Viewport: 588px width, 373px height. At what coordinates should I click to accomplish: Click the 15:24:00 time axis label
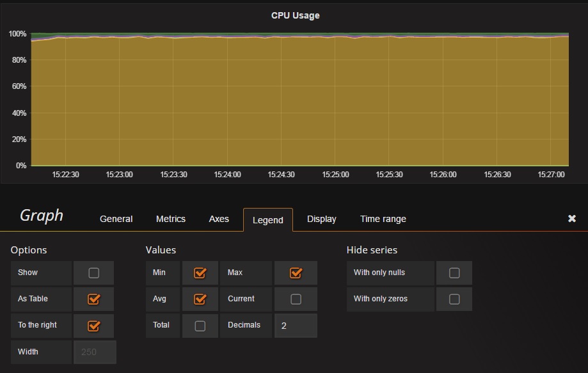(227, 174)
